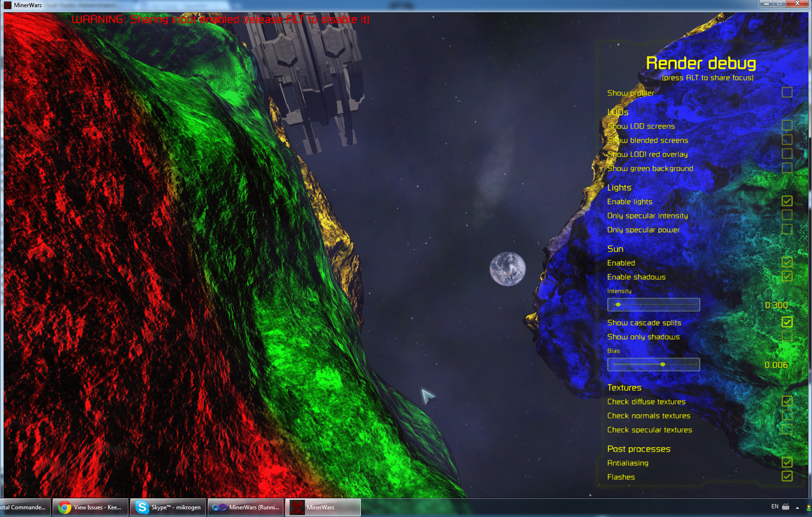Click the Sun Intensity slider track
The height and width of the screenshot is (517, 812).
coord(654,304)
